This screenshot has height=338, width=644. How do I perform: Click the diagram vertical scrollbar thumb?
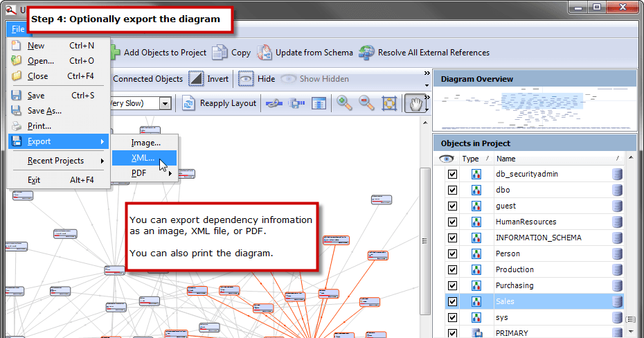(x=424, y=241)
